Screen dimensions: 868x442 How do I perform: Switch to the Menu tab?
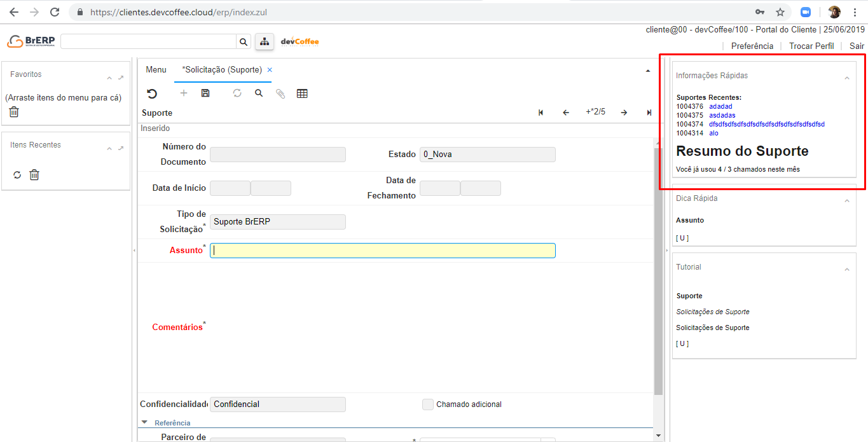pyautogui.click(x=156, y=70)
